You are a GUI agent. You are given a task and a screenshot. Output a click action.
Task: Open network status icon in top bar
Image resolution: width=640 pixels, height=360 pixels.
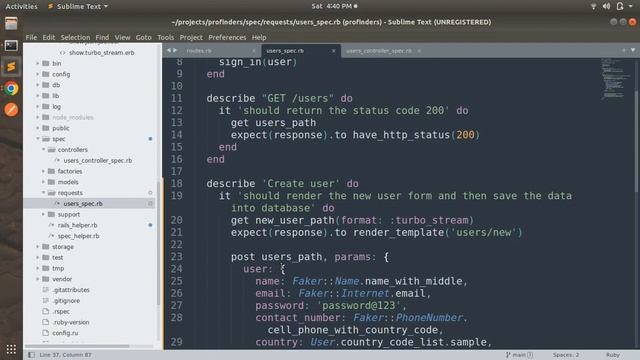pyautogui.click(x=593, y=6)
